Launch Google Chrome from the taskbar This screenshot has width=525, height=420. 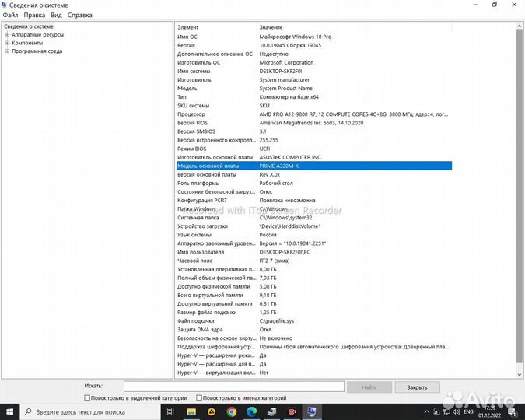click(231, 411)
